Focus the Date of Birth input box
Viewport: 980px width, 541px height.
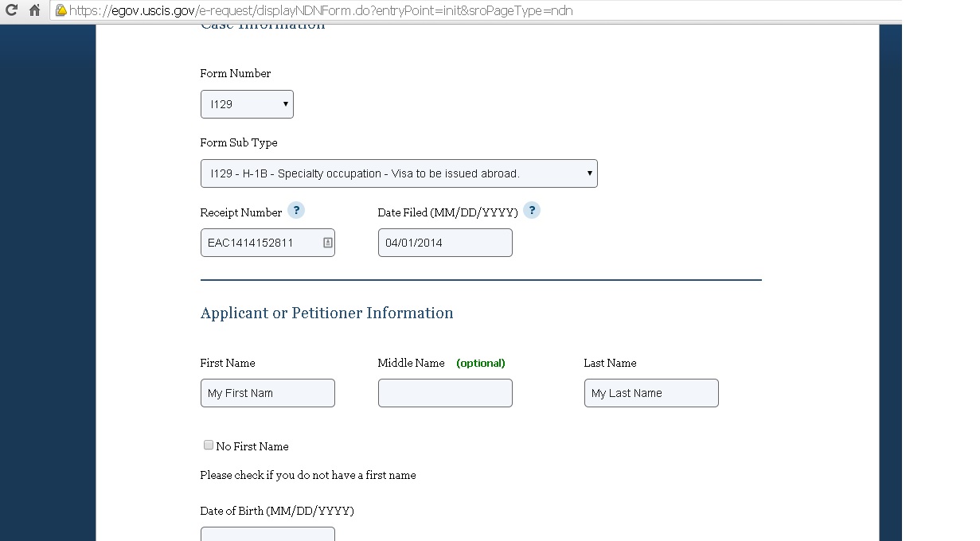(267, 534)
